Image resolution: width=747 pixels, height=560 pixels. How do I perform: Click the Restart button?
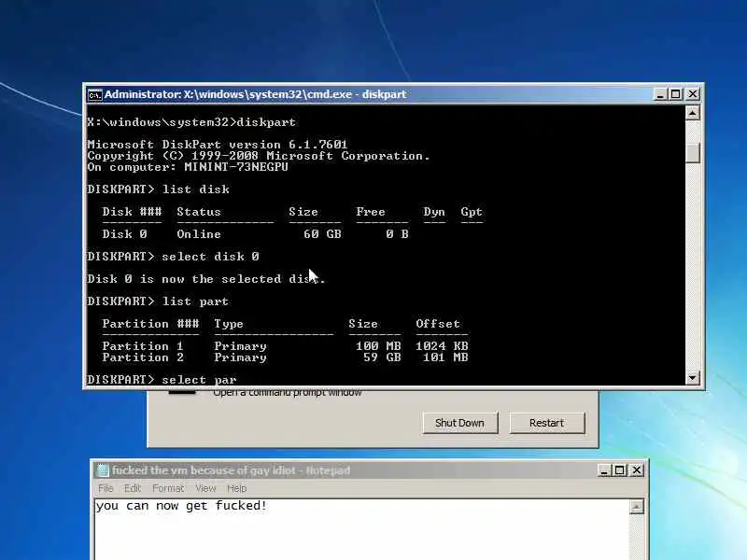(547, 423)
